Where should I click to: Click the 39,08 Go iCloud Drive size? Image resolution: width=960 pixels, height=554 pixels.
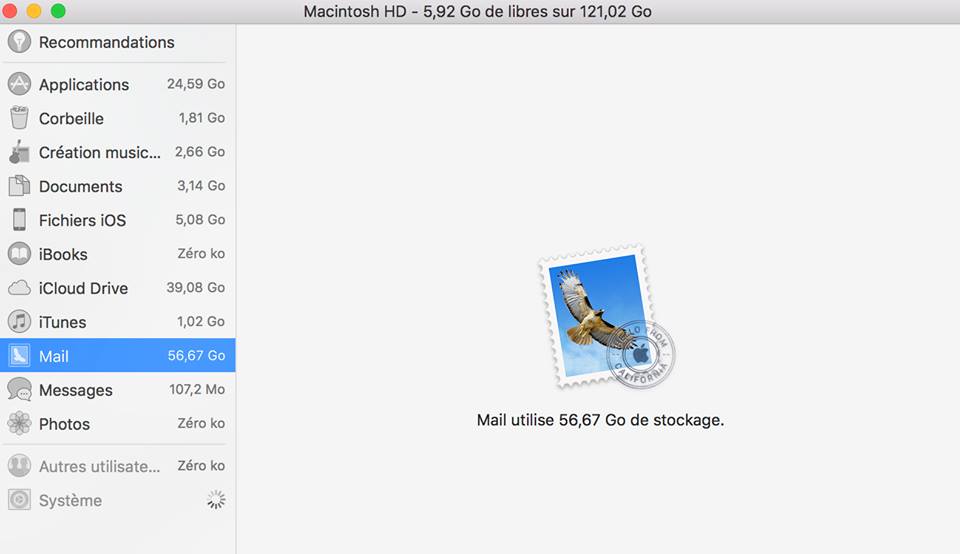pos(196,288)
